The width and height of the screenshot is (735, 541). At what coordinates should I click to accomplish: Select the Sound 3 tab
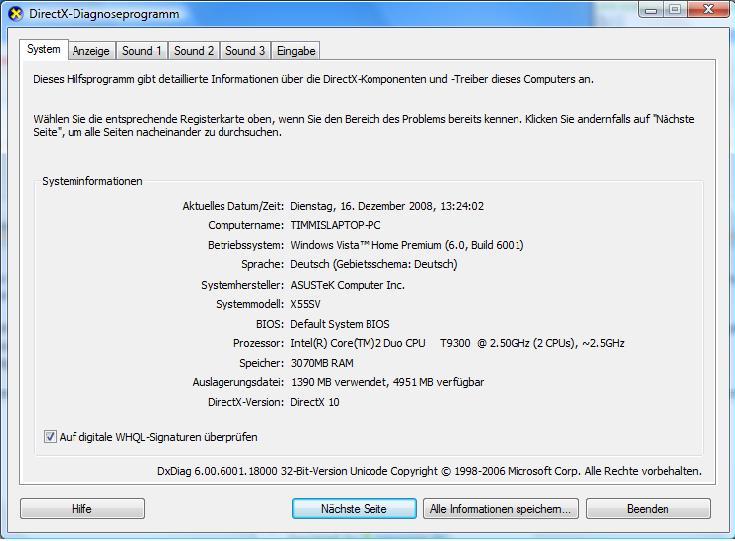coord(245,51)
